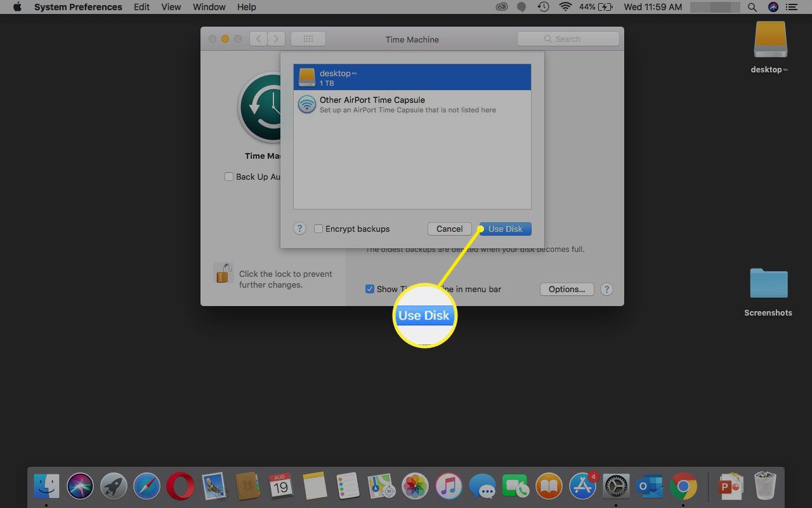Open Maps from the Dock
The width and height of the screenshot is (812, 508).
[381, 487]
